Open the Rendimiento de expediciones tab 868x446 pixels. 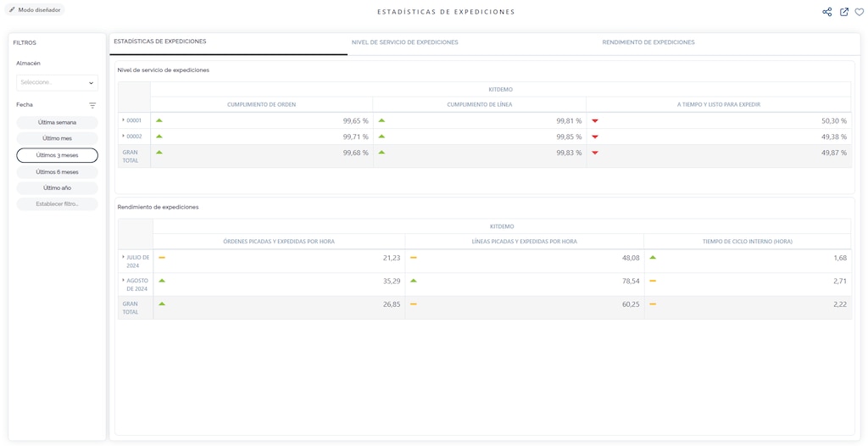648,42
